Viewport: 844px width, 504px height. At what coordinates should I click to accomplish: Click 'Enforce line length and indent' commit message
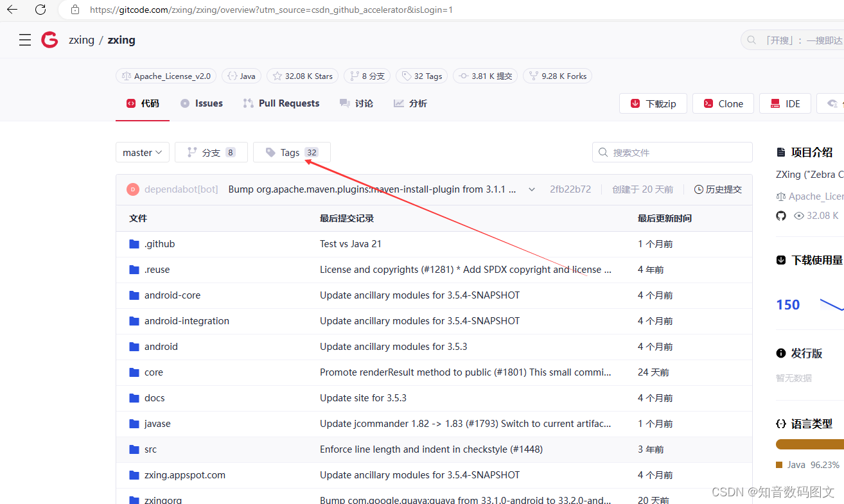click(431, 449)
